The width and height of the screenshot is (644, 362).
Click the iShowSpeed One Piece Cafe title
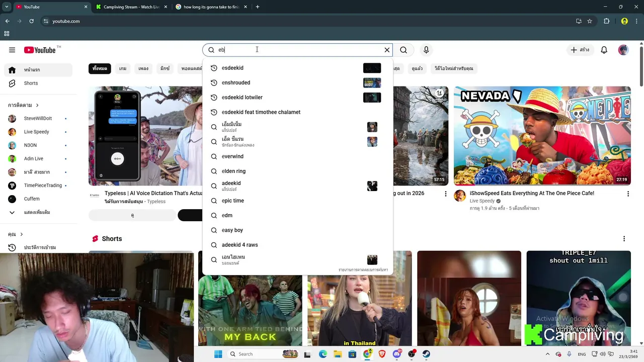(x=532, y=193)
